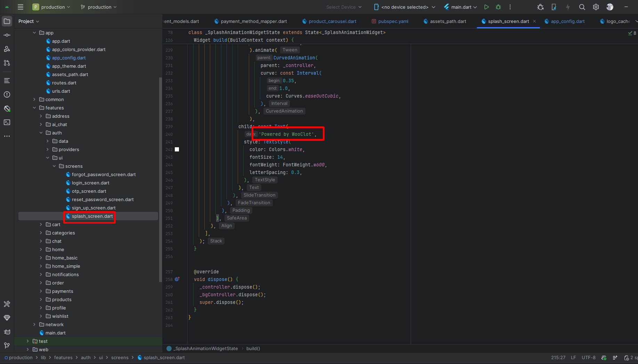Open login_screen.dart in the project tree
The height and width of the screenshot is (364, 638).
click(x=90, y=183)
